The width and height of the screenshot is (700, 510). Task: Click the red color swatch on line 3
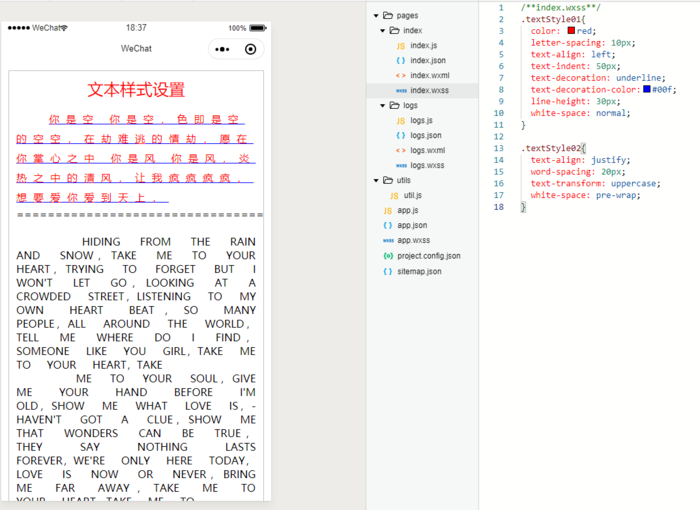(571, 31)
